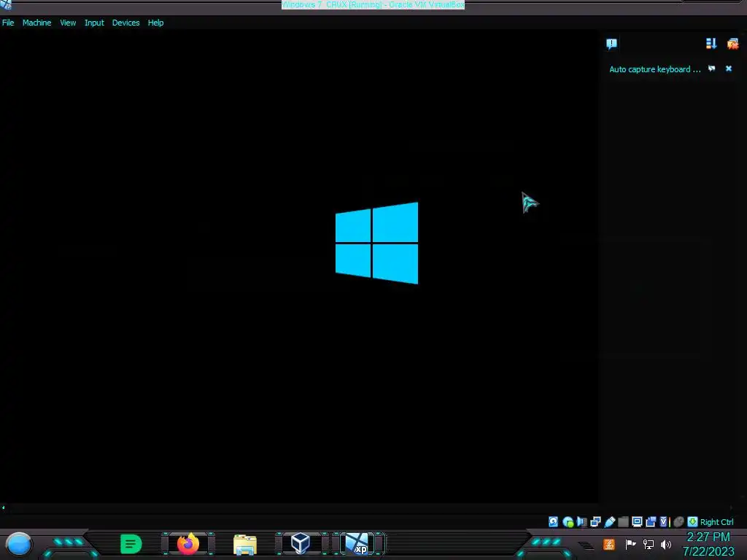Screen dimensions: 747x560
Task: Click the USB devices status icon
Action: click(610, 522)
